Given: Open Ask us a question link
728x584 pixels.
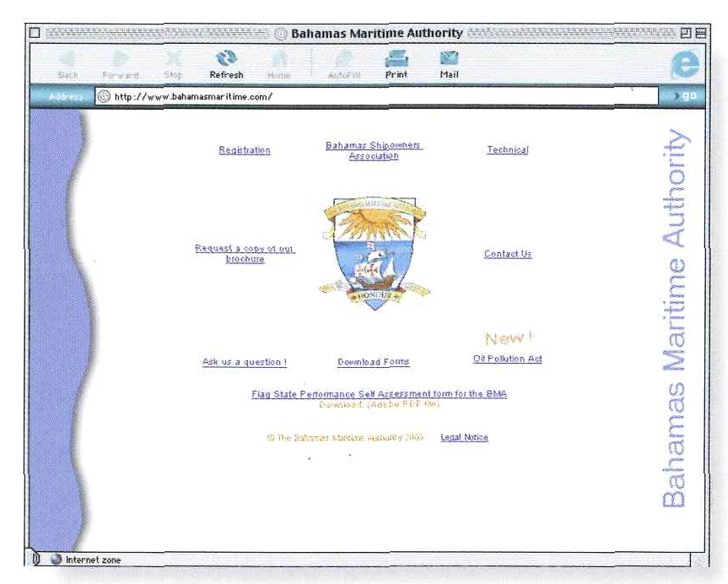Looking at the screenshot, I should tap(245, 362).
